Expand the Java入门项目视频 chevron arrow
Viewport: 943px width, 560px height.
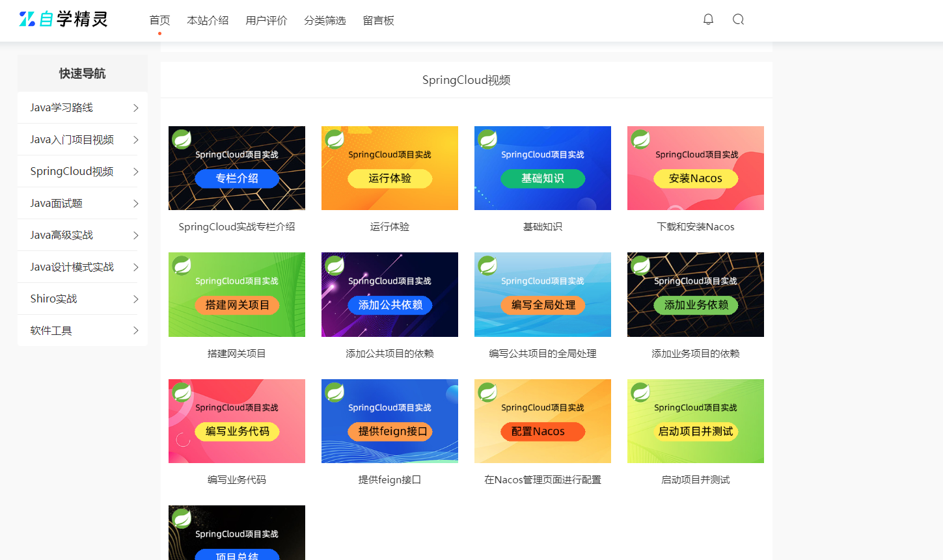tap(135, 140)
